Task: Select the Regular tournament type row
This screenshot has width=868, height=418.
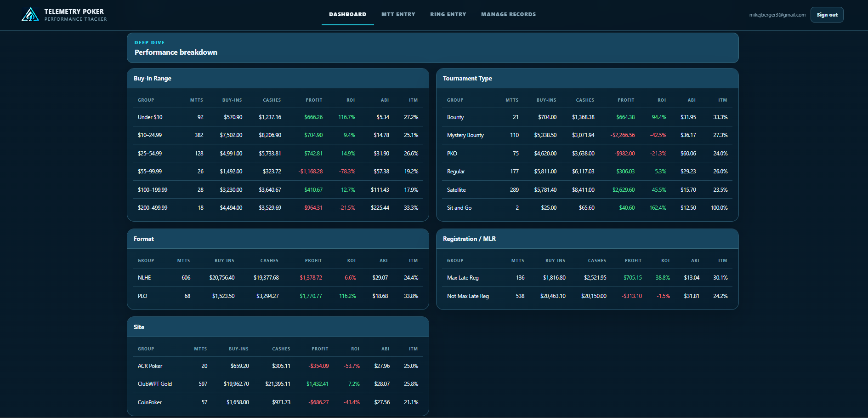Action: pos(587,172)
